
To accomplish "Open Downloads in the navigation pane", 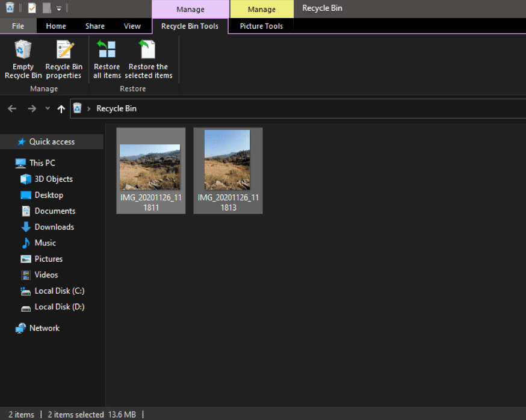I will pyautogui.click(x=54, y=227).
